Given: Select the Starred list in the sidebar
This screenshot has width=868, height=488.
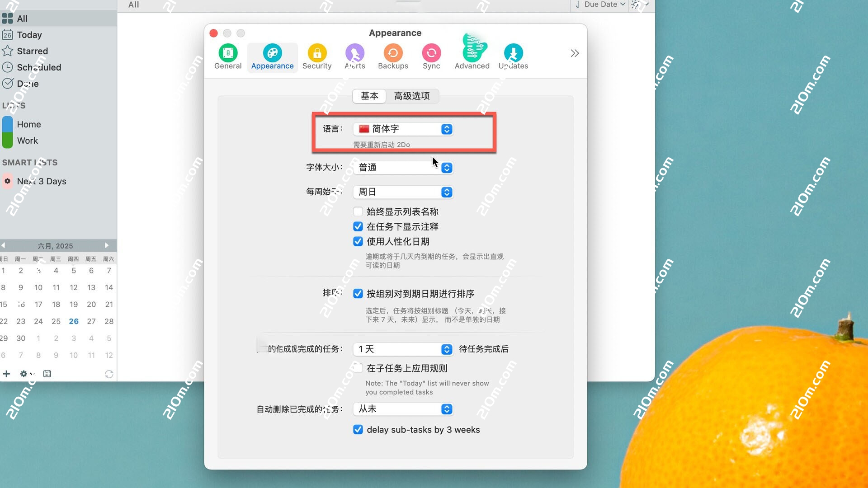Looking at the screenshot, I should [32, 51].
